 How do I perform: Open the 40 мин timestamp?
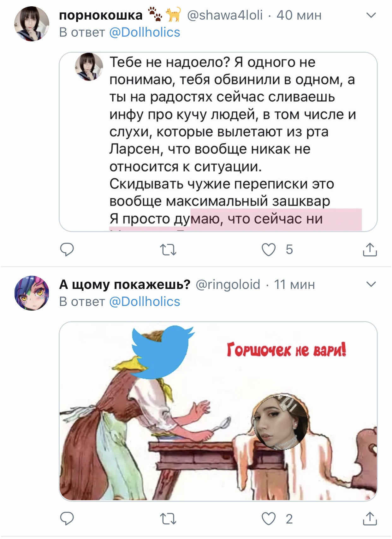click(x=299, y=15)
